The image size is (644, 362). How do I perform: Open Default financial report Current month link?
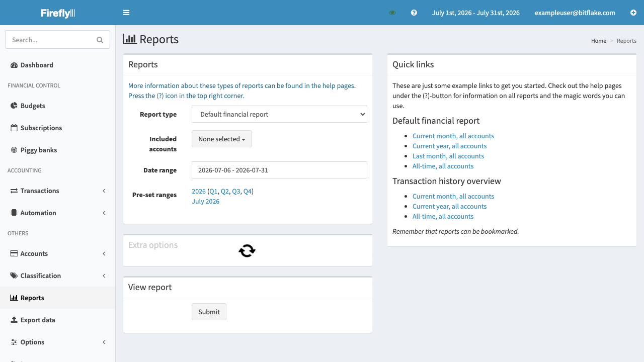point(453,136)
